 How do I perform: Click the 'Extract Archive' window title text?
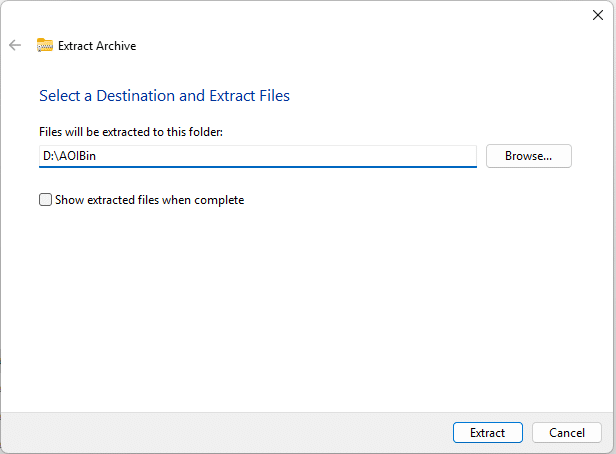point(97,46)
